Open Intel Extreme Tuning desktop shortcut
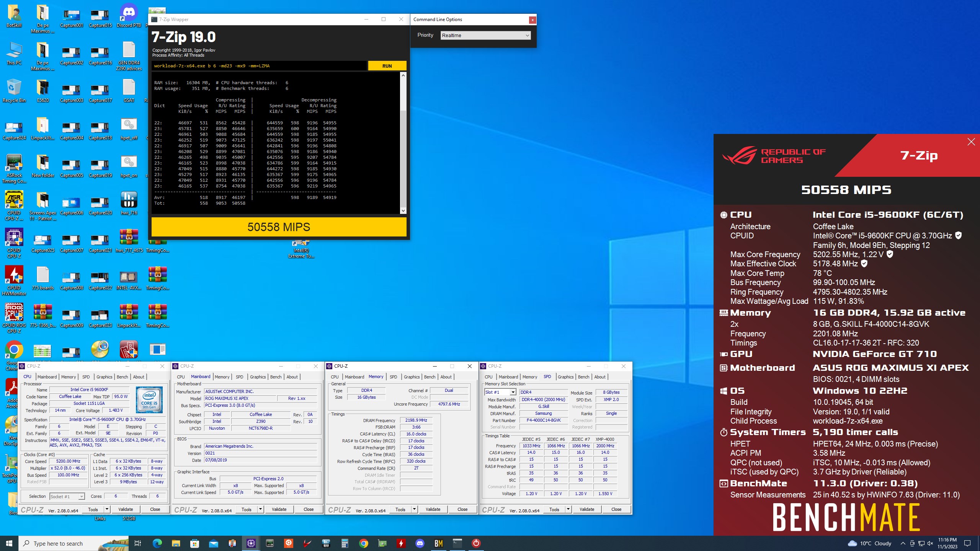 point(301,249)
